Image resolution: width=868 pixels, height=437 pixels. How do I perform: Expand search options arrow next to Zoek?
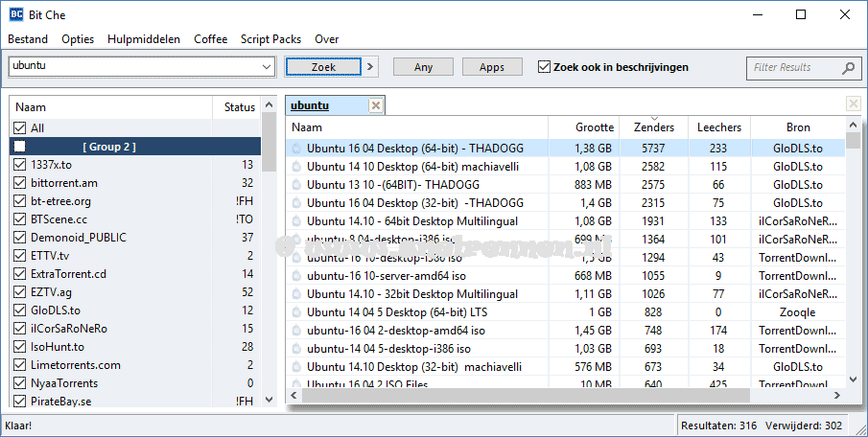(x=370, y=67)
